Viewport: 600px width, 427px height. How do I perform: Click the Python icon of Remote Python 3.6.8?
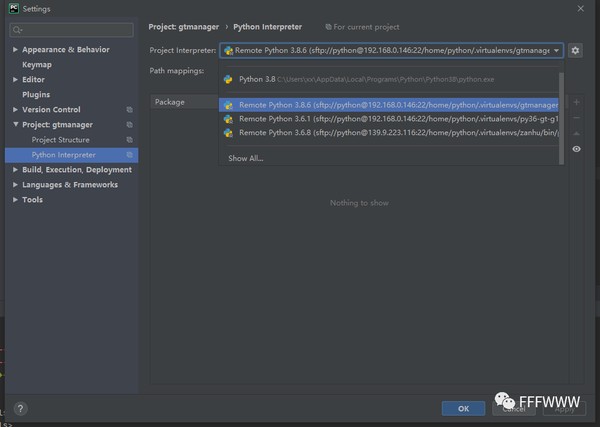pos(228,133)
